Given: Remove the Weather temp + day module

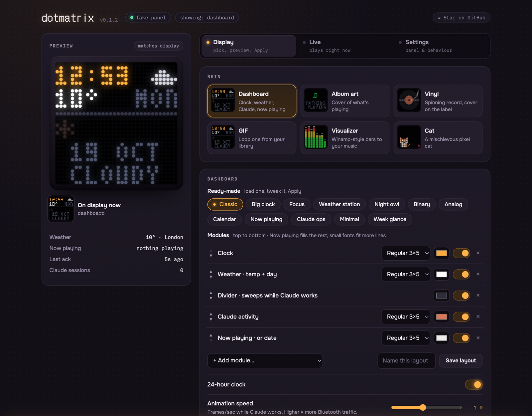Looking at the screenshot, I should point(478,274).
